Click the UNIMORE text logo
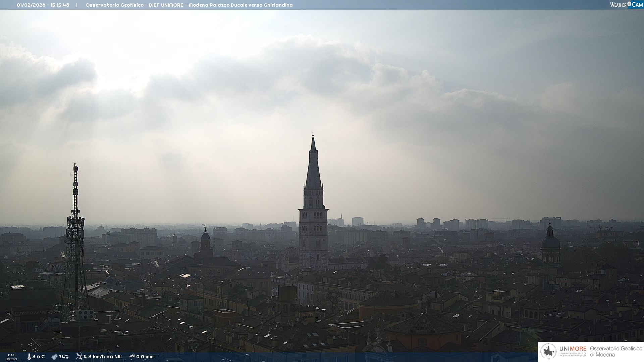This screenshot has height=362, width=644. [573, 349]
